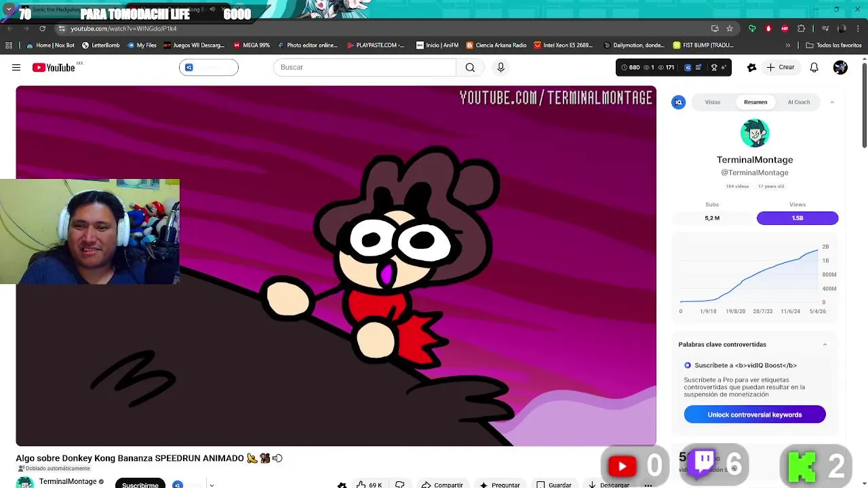
Task: Open the dropdown arrow next to Suscribirme
Action: [x=212, y=485]
